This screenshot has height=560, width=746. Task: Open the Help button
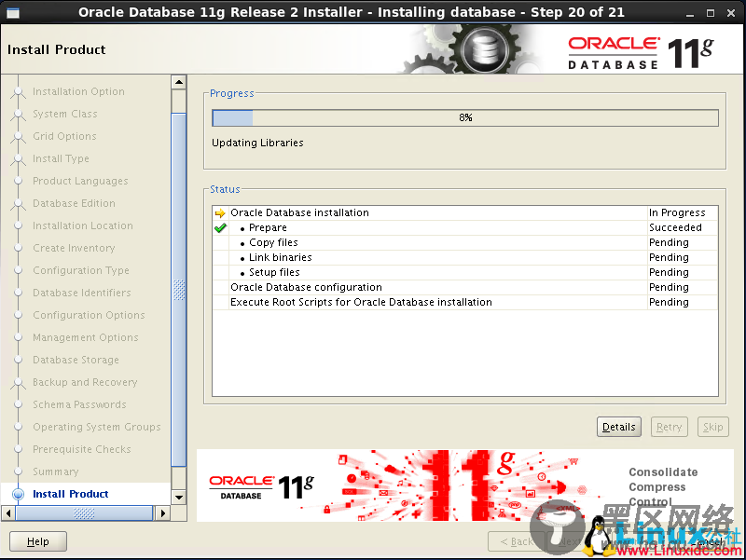[38, 541]
